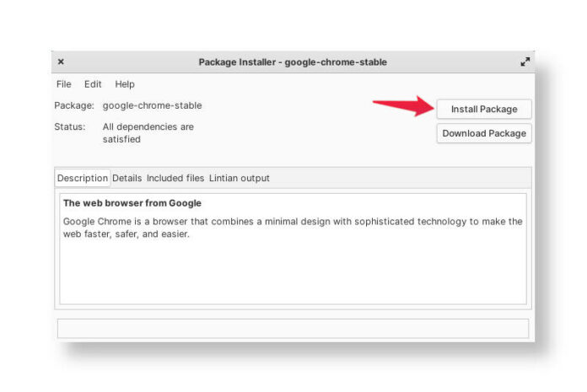Screen dimensions: 587x392
Task: Open the File menu
Action: 64,84
